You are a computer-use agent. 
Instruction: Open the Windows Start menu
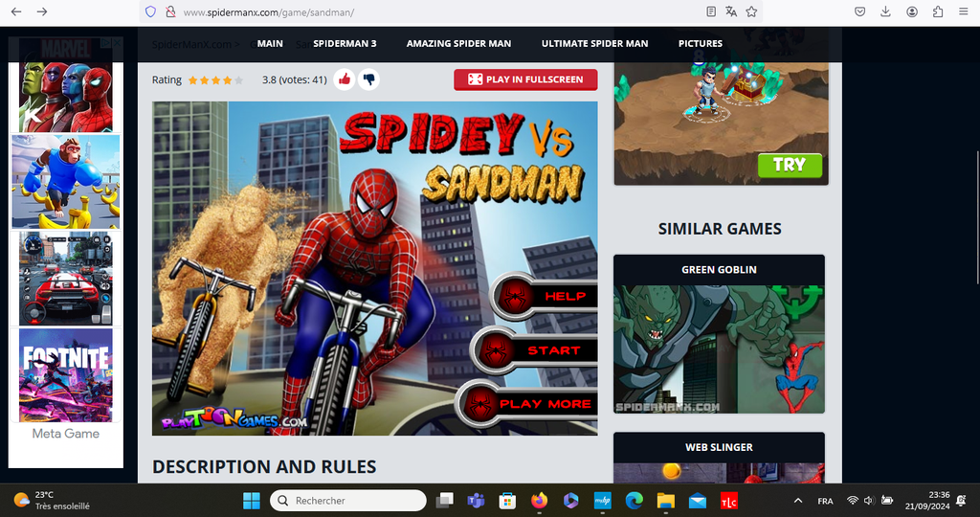coord(252,500)
